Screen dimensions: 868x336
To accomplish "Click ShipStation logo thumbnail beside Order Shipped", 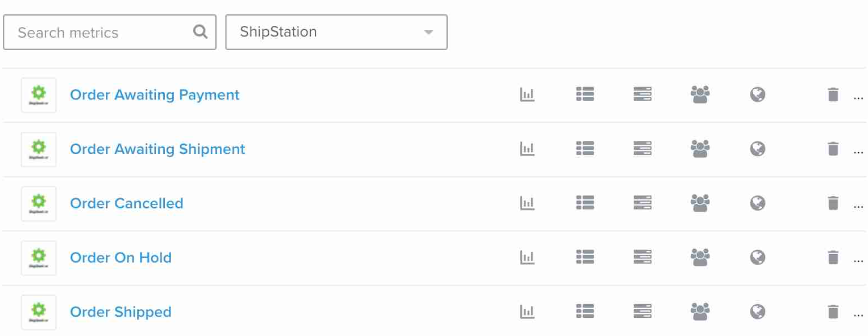I will (x=39, y=312).
